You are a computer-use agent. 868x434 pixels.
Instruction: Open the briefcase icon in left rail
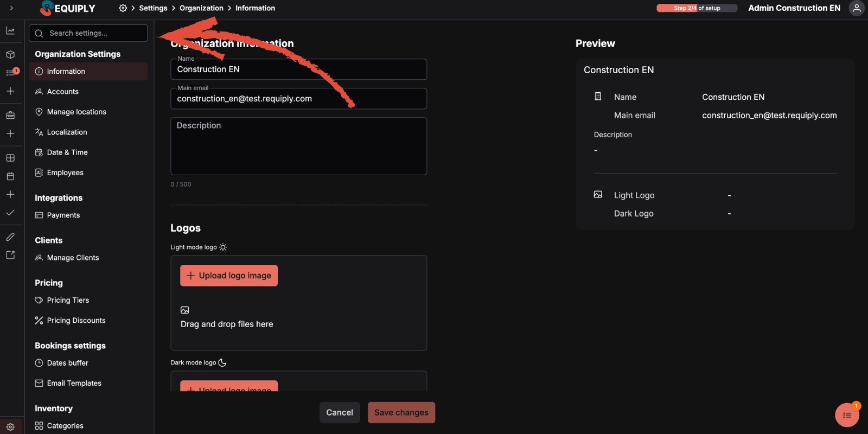(x=10, y=115)
